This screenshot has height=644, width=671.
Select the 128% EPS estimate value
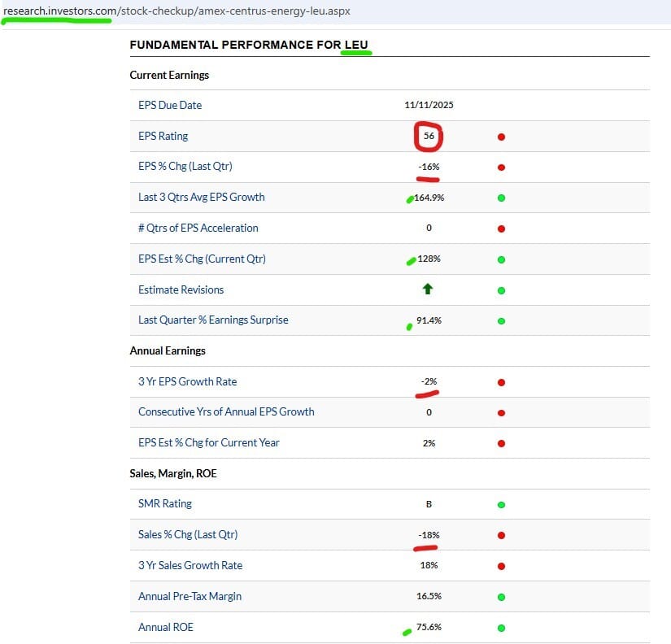coord(429,259)
